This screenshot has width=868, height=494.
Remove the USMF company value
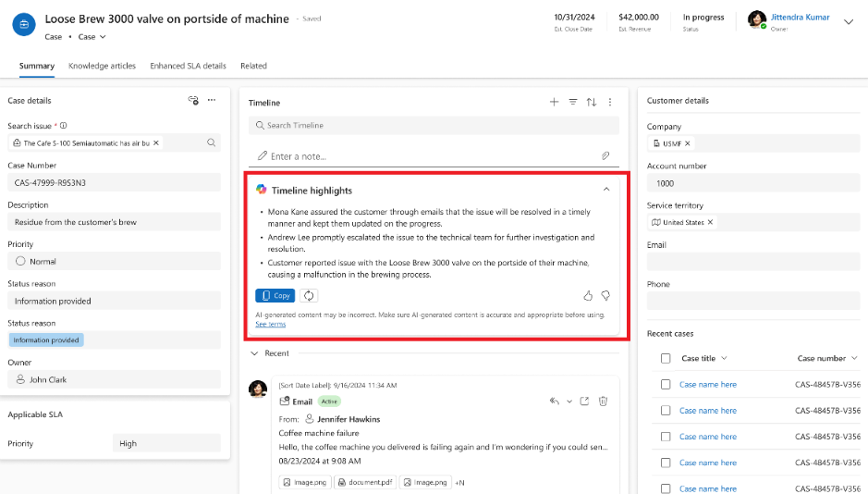687,143
